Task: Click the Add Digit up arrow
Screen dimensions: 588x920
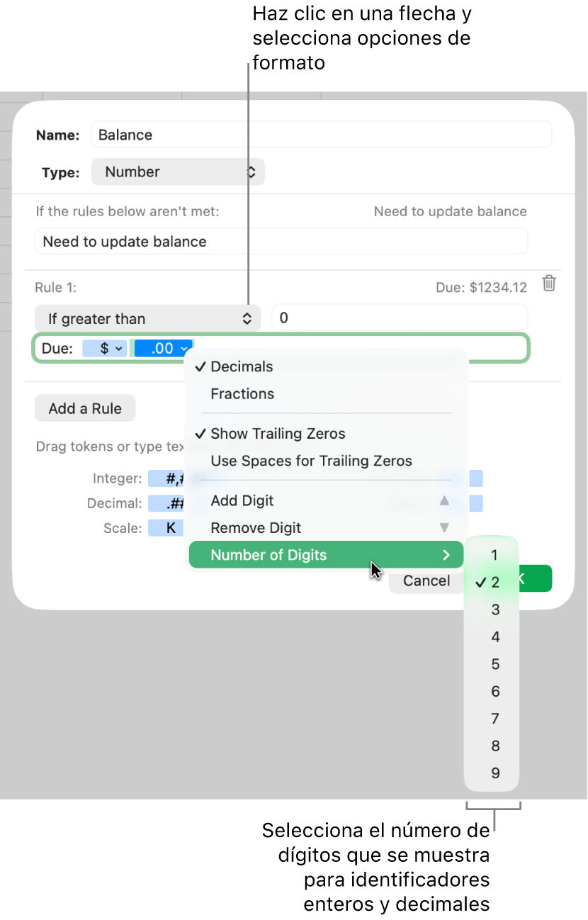Action: [446, 500]
